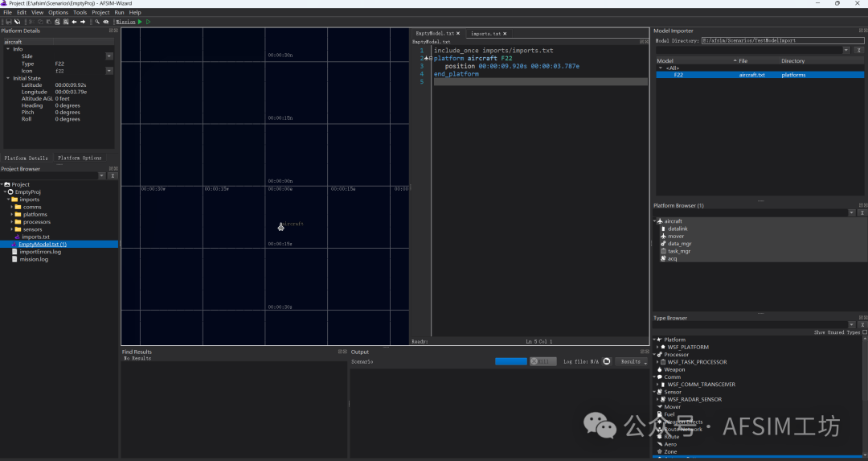The height and width of the screenshot is (461, 868).
Task: Open the Project menu
Action: pos(100,12)
